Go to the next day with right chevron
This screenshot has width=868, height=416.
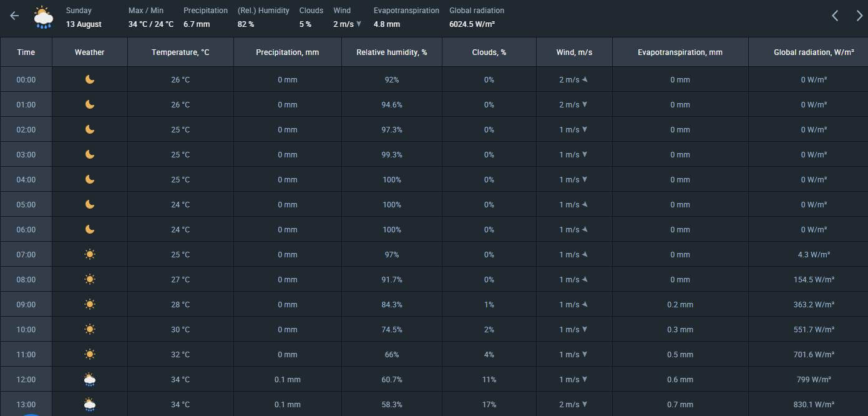point(859,16)
